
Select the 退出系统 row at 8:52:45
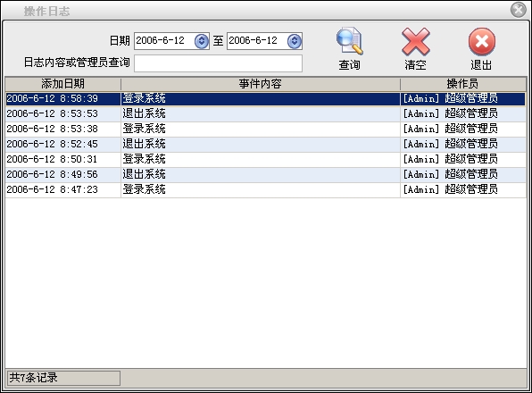click(x=266, y=144)
